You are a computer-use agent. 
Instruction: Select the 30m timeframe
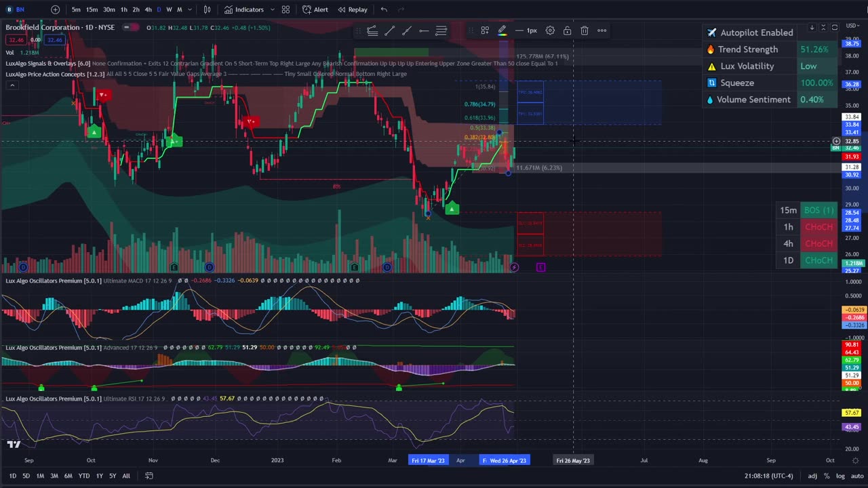point(108,9)
